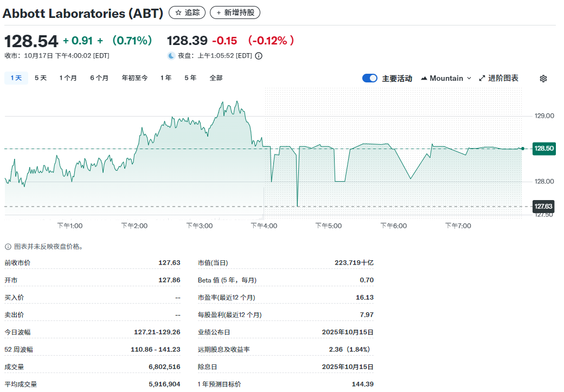564x392 pixels.
Task: Click the info icon beside overnight time
Action: 259,56
